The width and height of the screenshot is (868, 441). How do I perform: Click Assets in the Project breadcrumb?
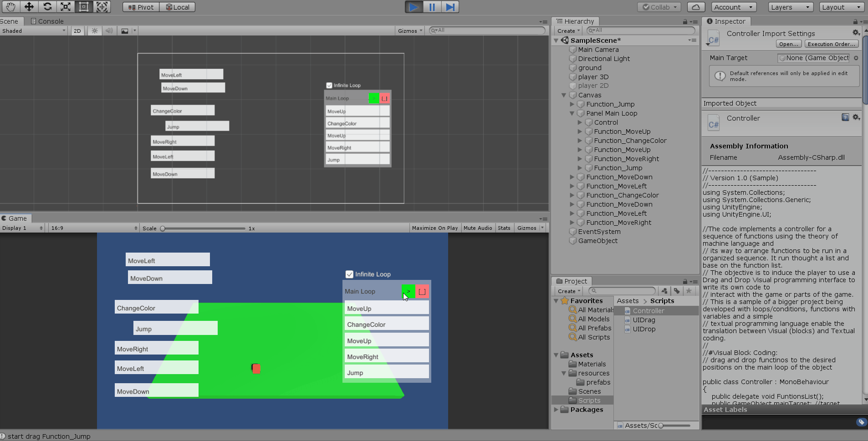coord(628,301)
